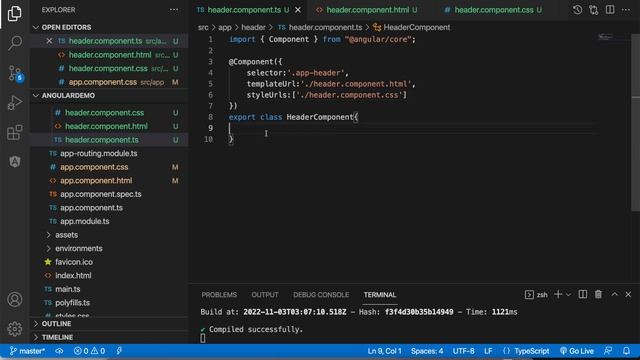
Task: Add a new terminal with plus icon
Action: (558, 294)
